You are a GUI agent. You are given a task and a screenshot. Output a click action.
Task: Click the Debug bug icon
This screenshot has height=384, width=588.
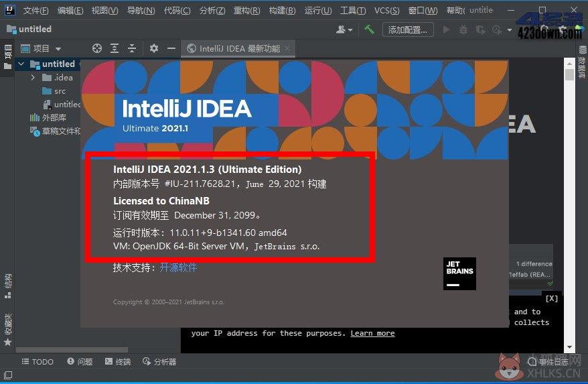click(463, 29)
